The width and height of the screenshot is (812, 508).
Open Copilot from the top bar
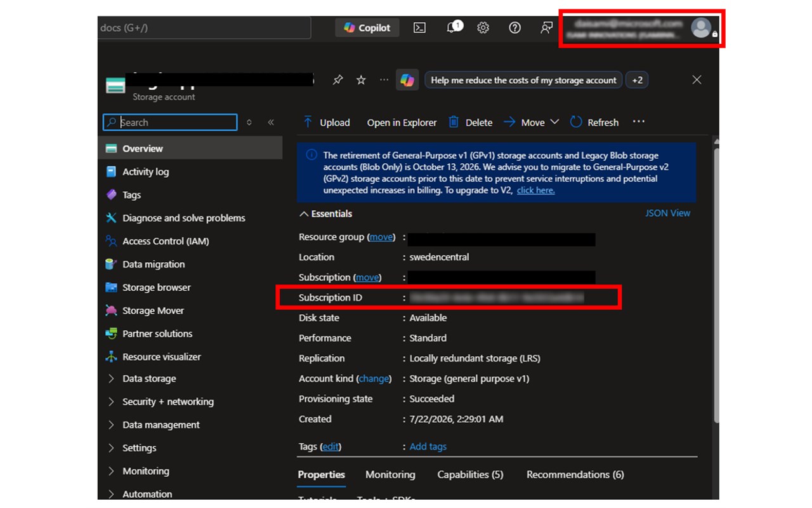click(x=367, y=27)
